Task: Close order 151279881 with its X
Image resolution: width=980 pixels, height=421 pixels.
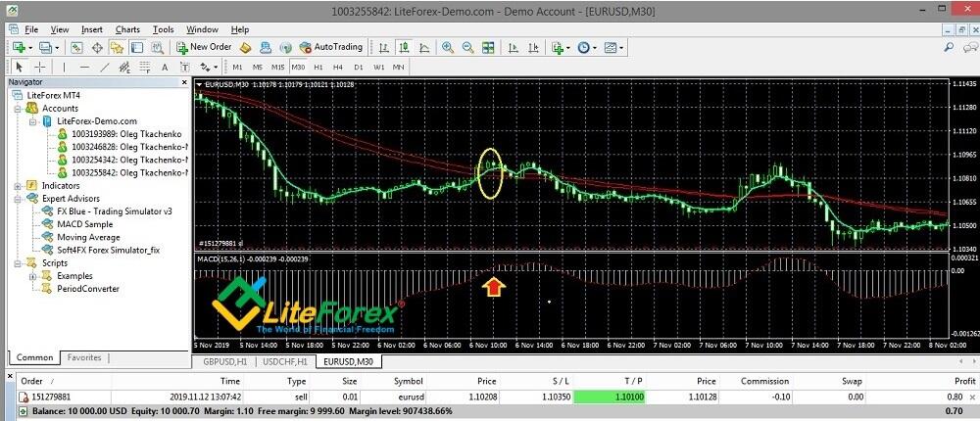Action: (x=972, y=397)
